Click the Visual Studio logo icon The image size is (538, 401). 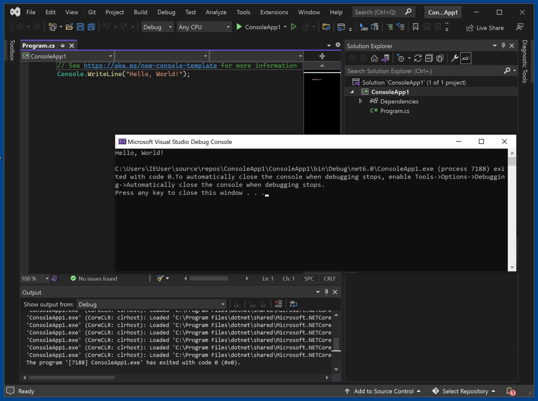(15, 12)
